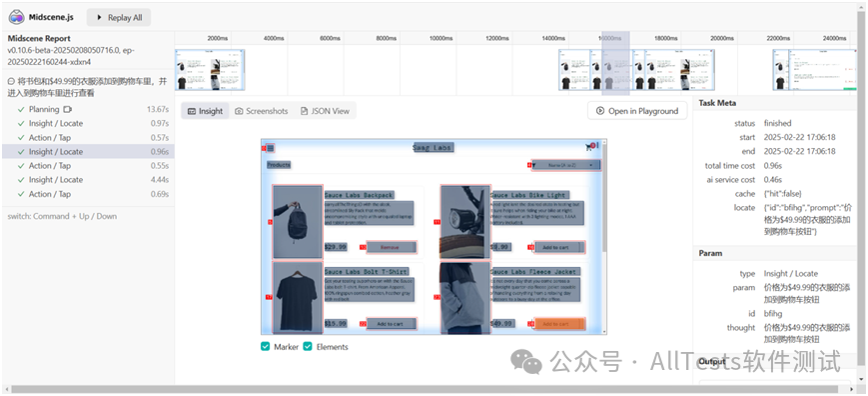This screenshot has height=396, width=868.
Task: Click the Swag Labs title text
Action: 434,147
